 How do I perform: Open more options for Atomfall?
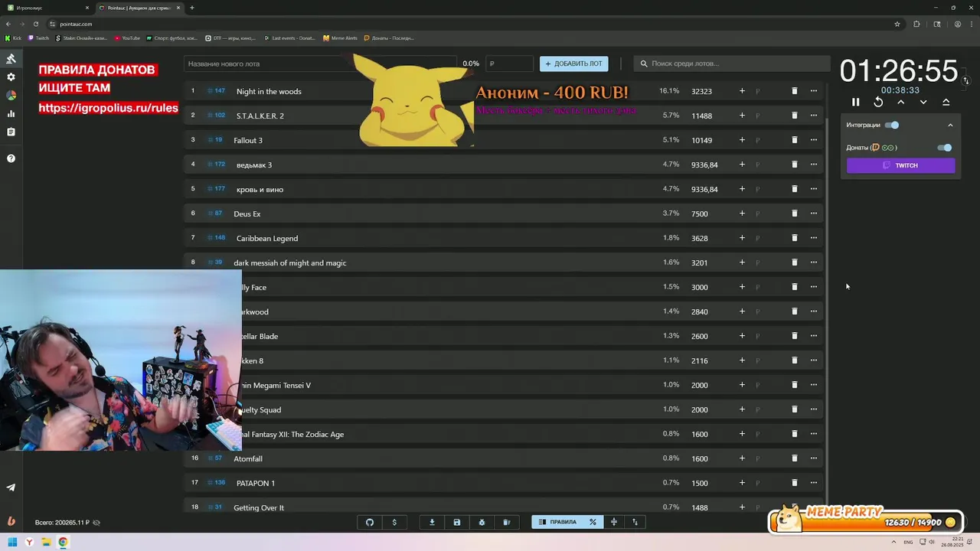click(814, 458)
